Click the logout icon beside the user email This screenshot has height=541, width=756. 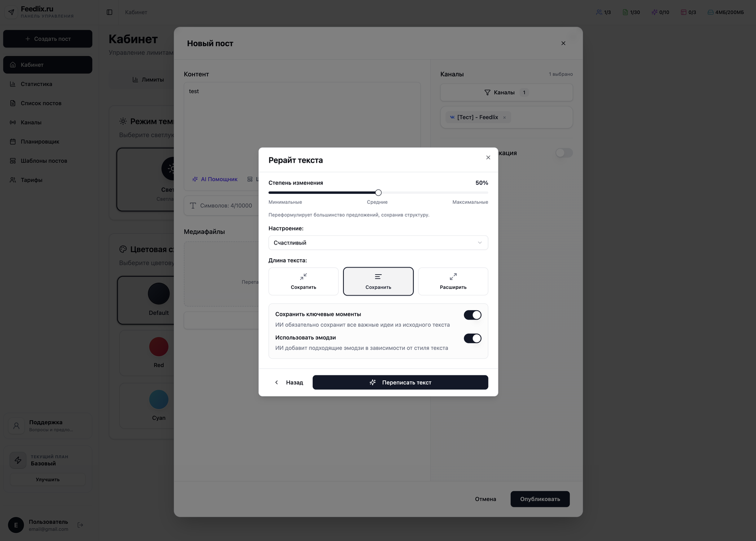pyautogui.click(x=80, y=525)
